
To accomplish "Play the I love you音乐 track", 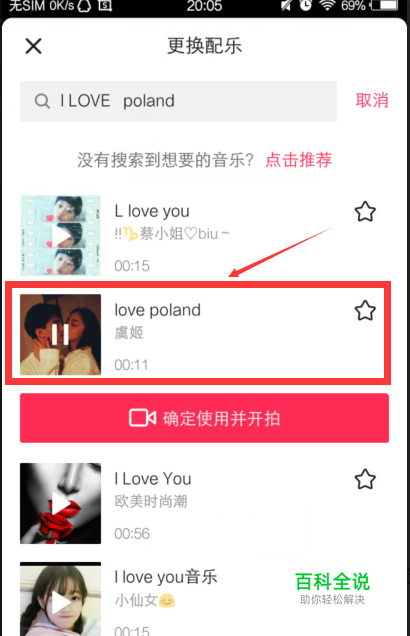I will coord(60,599).
